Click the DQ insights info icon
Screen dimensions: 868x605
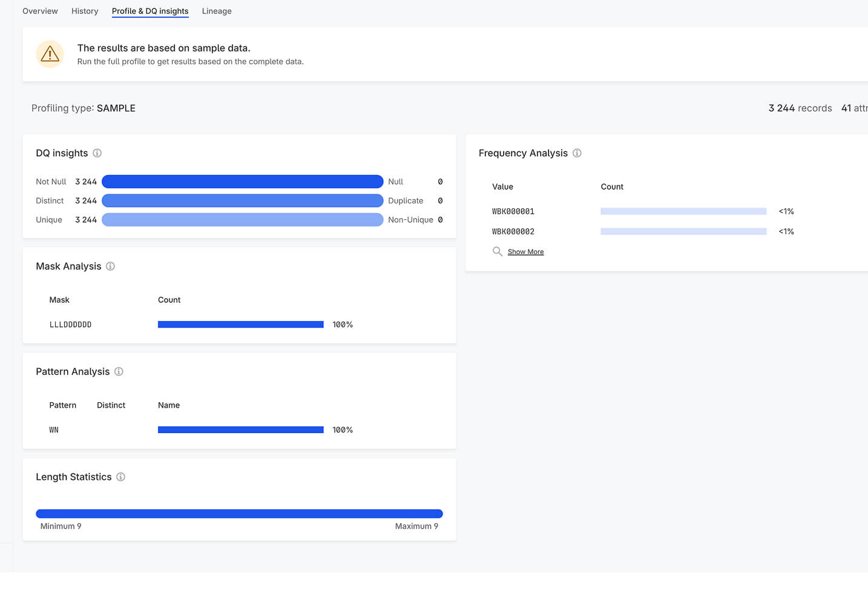(x=97, y=153)
